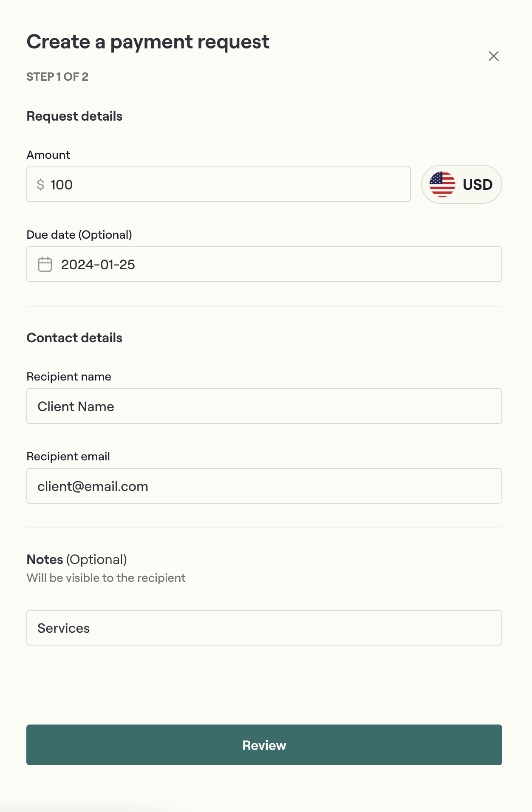Open the due date field 2024-01-25
Screen dimensions: 532x812
pos(280,264)
